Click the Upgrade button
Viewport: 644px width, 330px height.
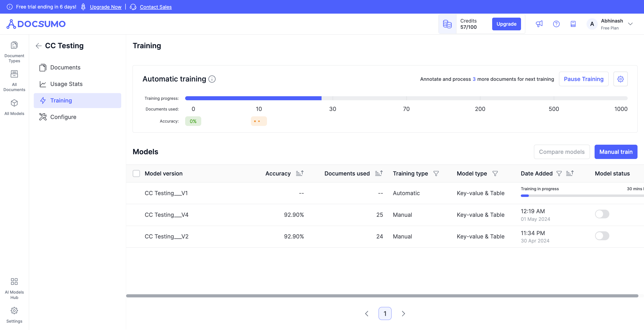[x=506, y=24]
